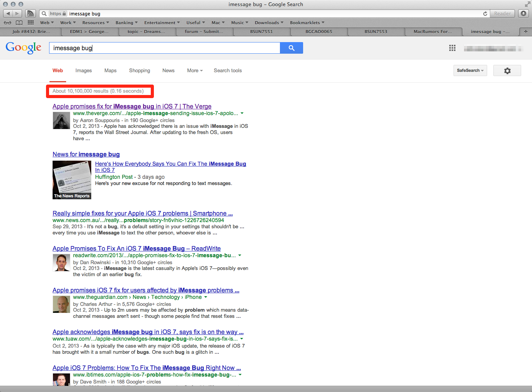
Task: Click Safari's Reader button
Action: click(502, 14)
